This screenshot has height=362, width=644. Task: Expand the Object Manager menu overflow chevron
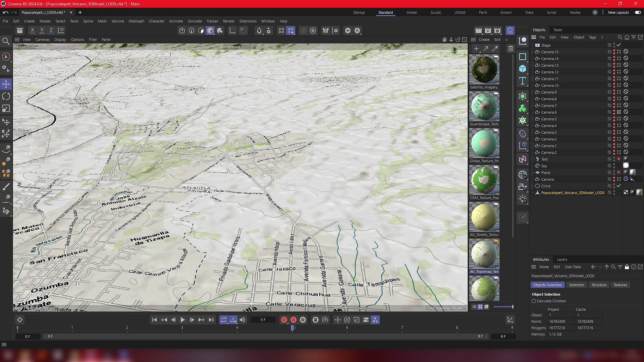click(602, 37)
